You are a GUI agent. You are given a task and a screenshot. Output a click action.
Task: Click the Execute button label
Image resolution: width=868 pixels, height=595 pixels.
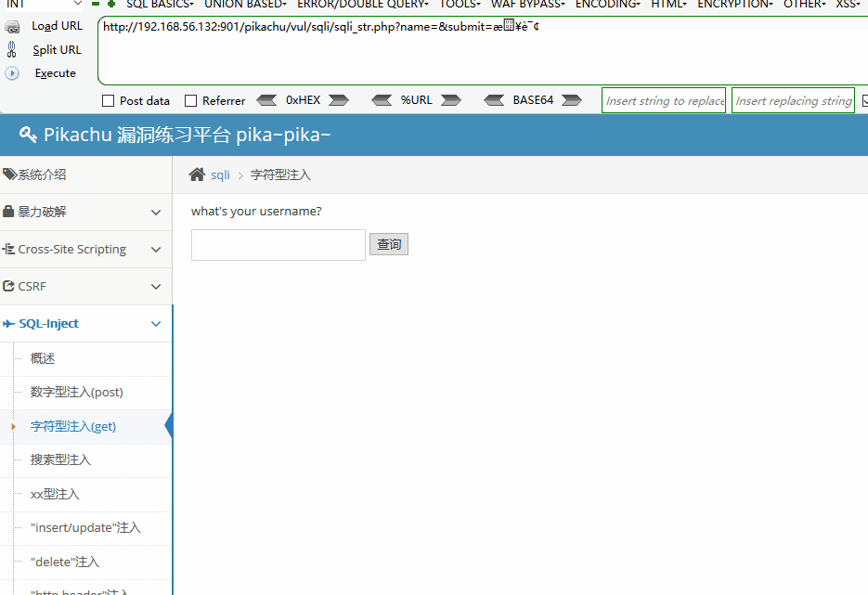click(x=56, y=73)
